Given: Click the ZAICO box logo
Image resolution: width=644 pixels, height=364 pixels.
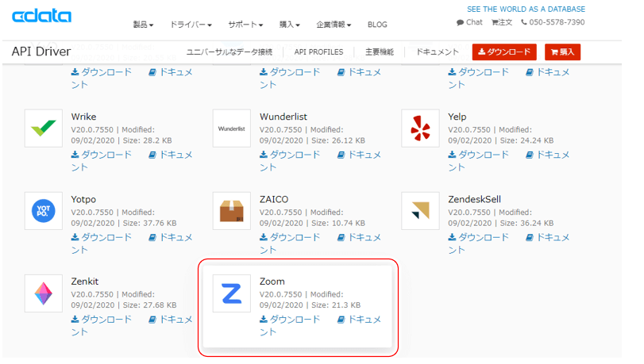Looking at the screenshot, I should point(232,211).
